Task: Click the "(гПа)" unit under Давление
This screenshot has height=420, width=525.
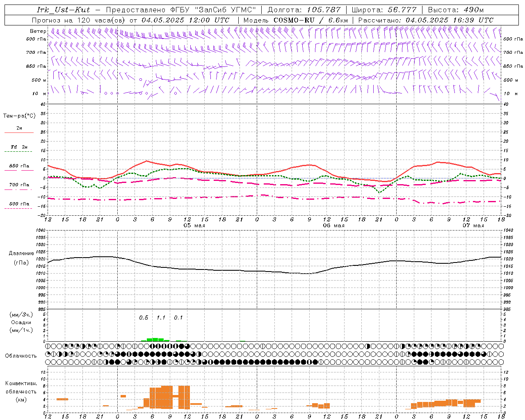Action: [21, 263]
